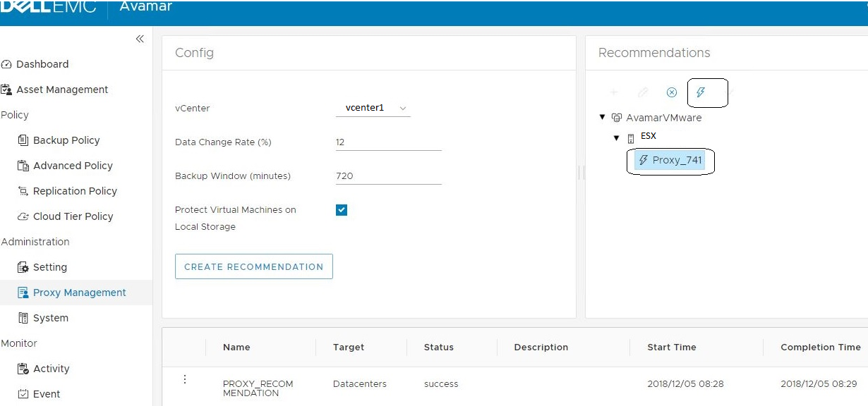Viewport: 868px width, 406px height.
Task: Open Backup Policy from the sidebar
Action: [x=66, y=140]
